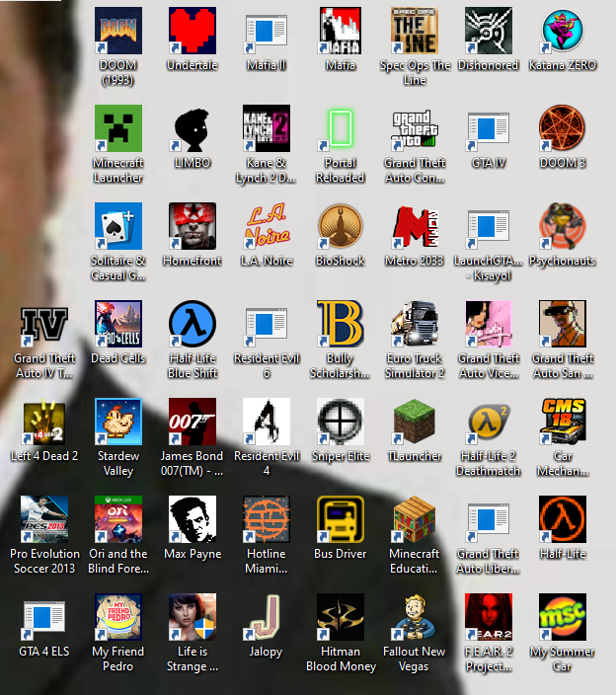Viewport: 616px width, 695px height.
Task: Select the Sniper Elite crosshair icon
Action: click(x=341, y=422)
